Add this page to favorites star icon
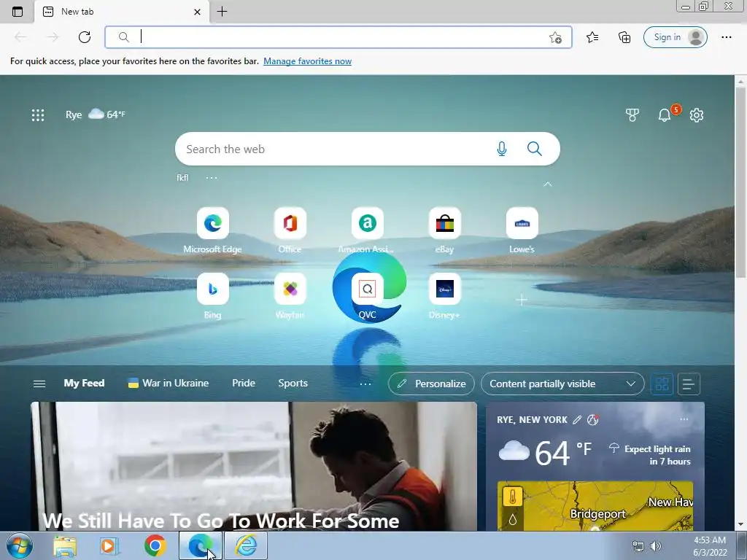Image resolution: width=747 pixels, height=560 pixels. click(555, 37)
